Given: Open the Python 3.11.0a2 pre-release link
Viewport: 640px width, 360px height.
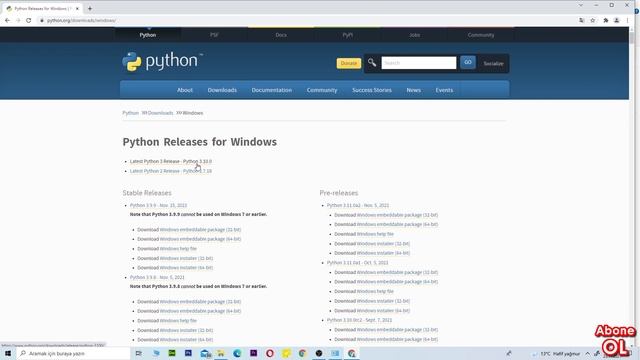Looking at the screenshot, I should (x=358, y=205).
